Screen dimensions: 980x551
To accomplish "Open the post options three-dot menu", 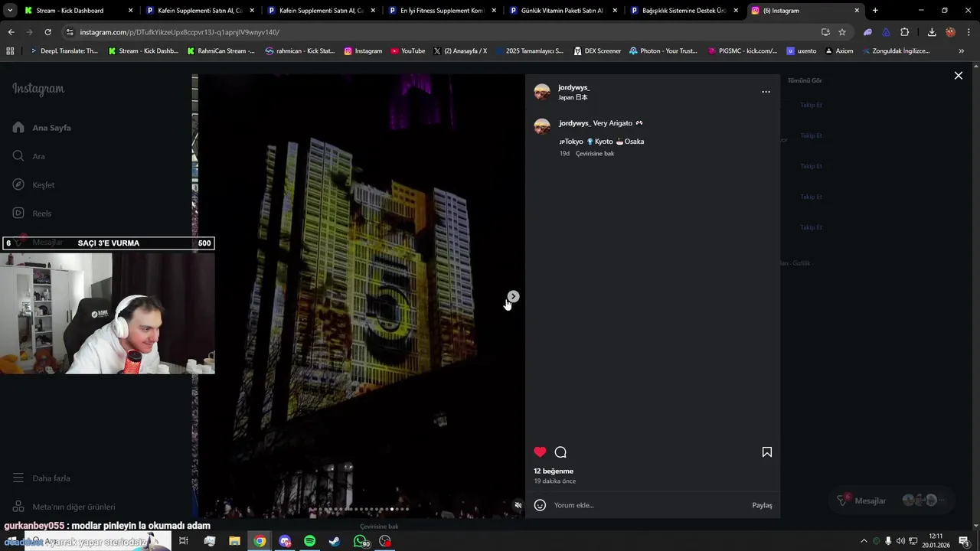I will [766, 92].
